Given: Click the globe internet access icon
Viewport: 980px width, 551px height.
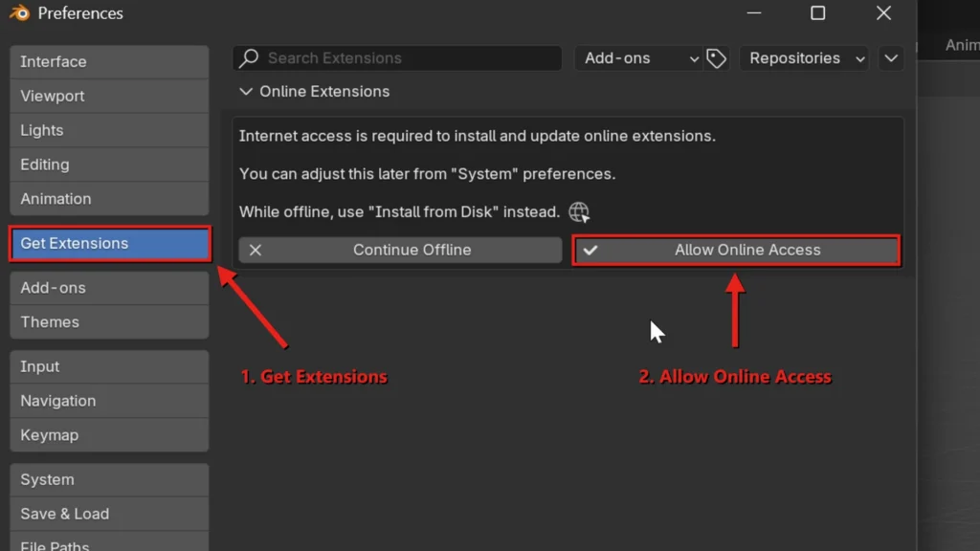Looking at the screenshot, I should pos(579,211).
